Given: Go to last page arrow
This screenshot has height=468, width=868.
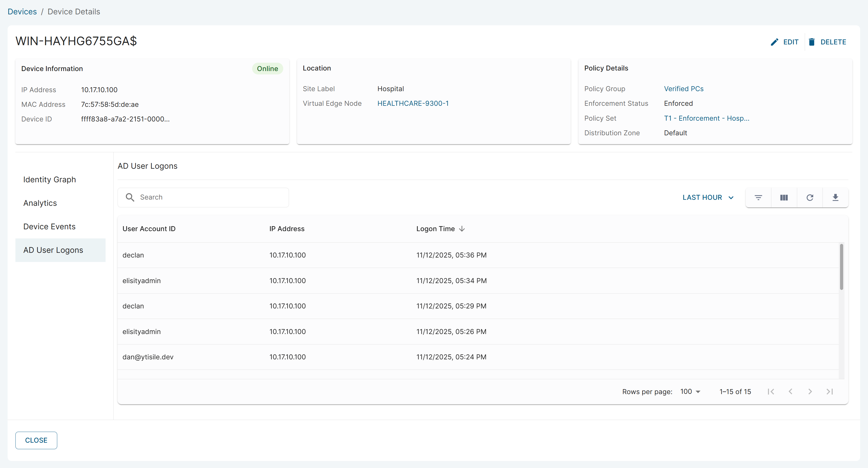Looking at the screenshot, I should pyautogui.click(x=830, y=391).
